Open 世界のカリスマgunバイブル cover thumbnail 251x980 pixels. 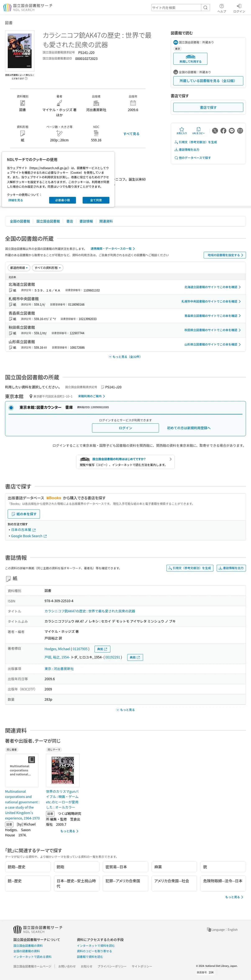[x=63, y=770]
